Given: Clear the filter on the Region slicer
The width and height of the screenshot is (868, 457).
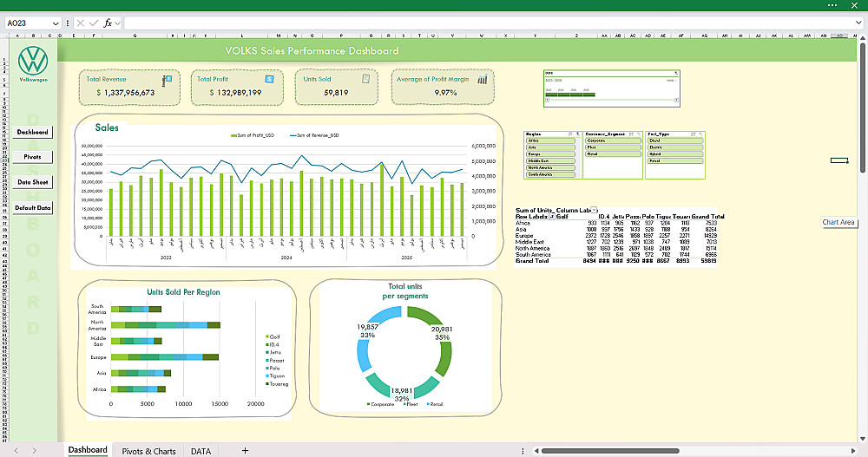Looking at the screenshot, I should [x=578, y=134].
